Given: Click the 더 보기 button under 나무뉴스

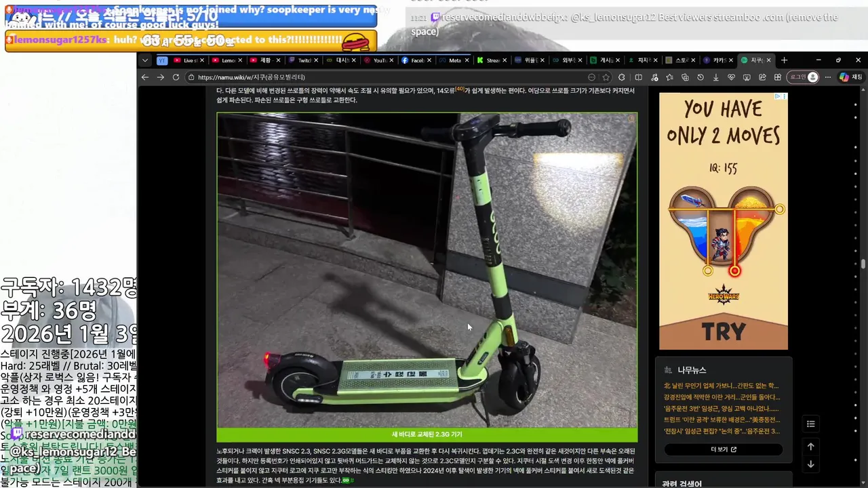Looking at the screenshot, I should pos(724,449).
